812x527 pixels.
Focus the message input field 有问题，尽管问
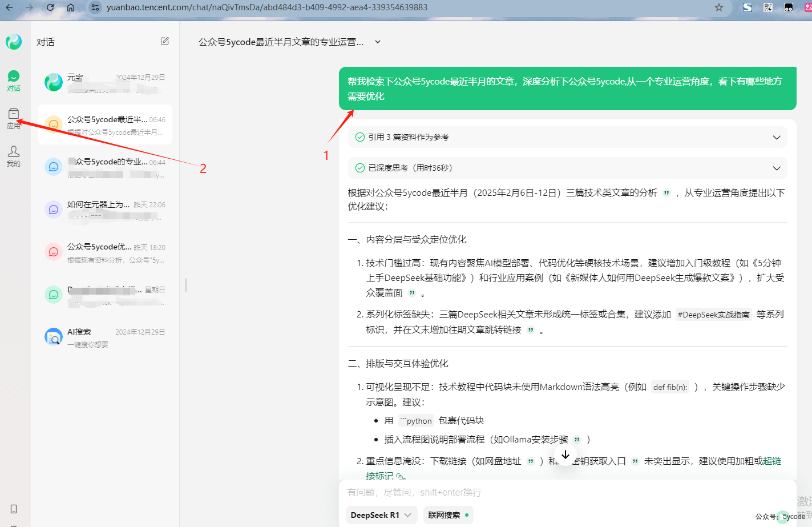pos(568,492)
